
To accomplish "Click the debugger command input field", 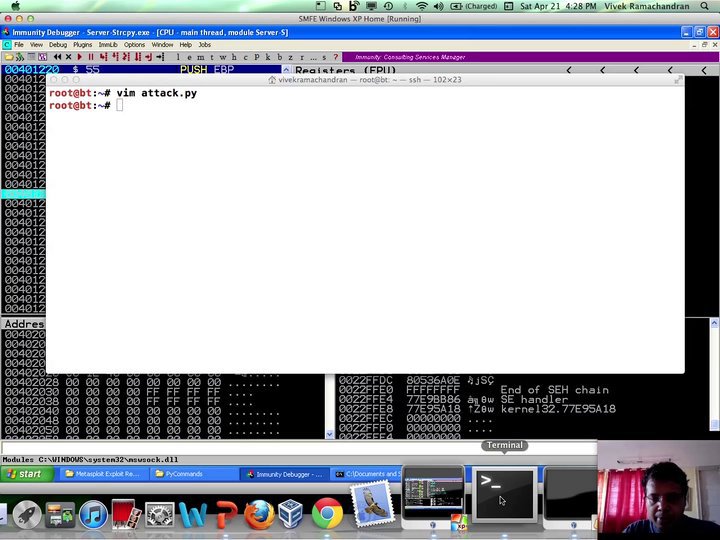I will (x=299, y=448).
